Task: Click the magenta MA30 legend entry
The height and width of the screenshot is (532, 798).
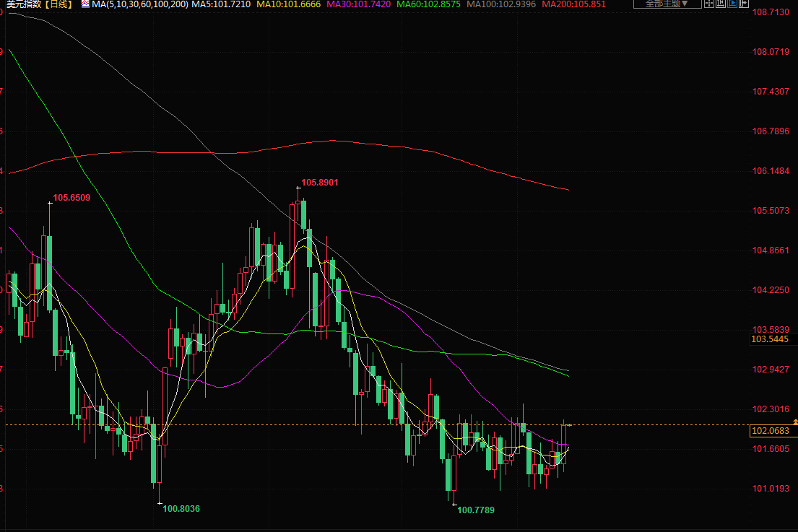Action: pos(358,4)
